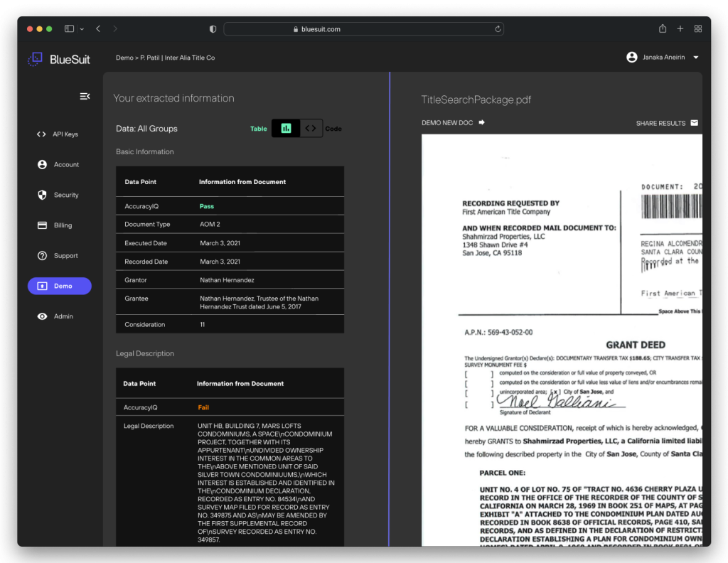Image resolution: width=728 pixels, height=563 pixels.
Task: Go forward with the browser forward arrow
Action: coord(115,28)
